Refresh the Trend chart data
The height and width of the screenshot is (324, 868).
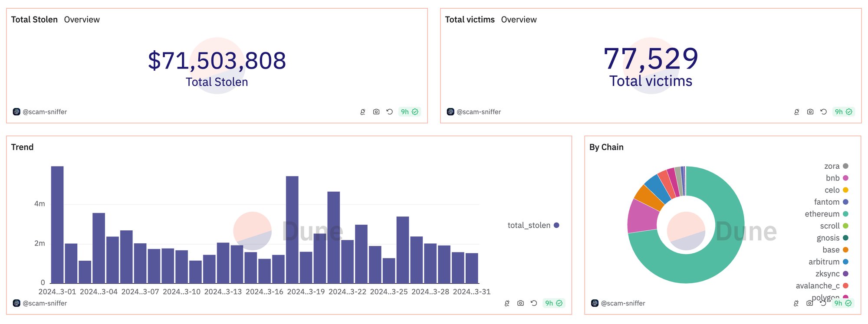[534, 303]
